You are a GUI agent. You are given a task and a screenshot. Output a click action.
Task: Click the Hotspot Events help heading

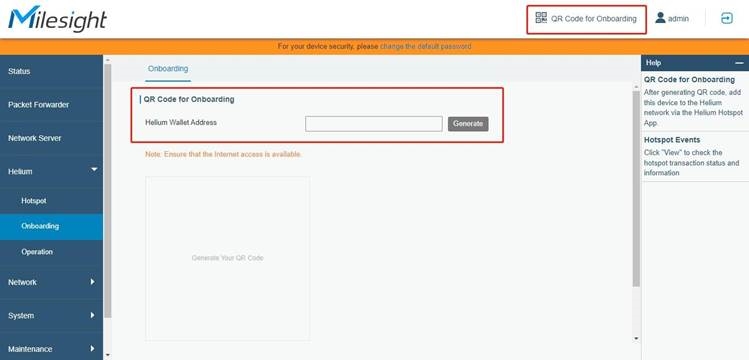tap(672, 140)
